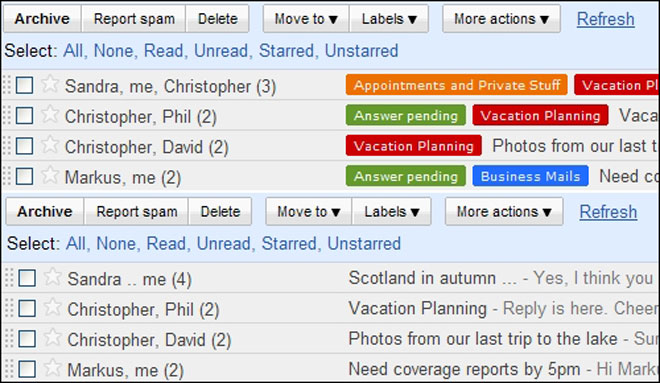Image resolution: width=660 pixels, height=383 pixels.
Task: Star the Markus, me (2) labeled conversation
Action: 50,175
